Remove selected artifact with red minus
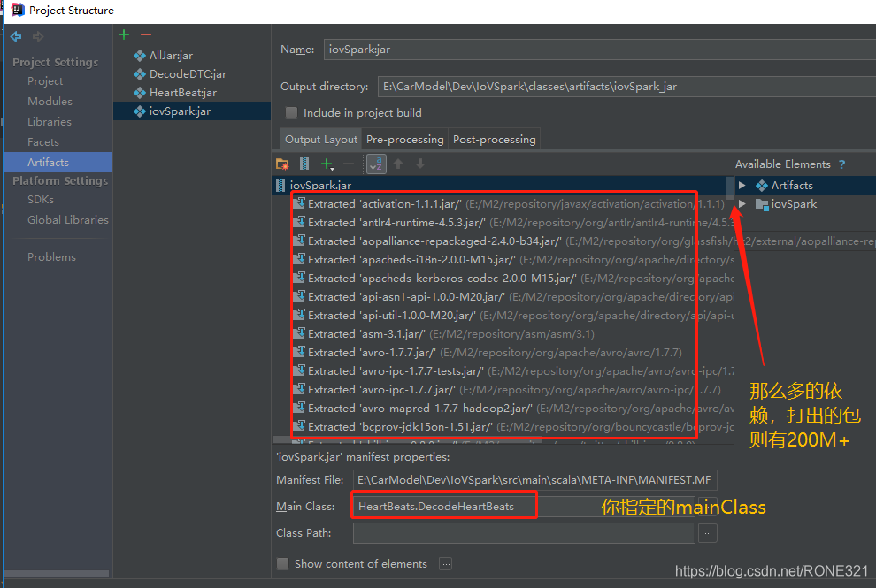This screenshot has height=588, width=876. pos(146,34)
